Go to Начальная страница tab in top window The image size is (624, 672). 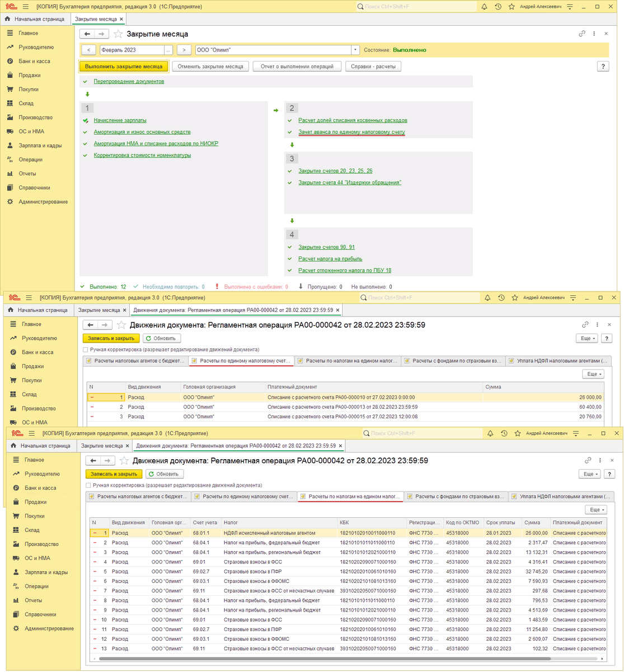[x=35, y=19]
